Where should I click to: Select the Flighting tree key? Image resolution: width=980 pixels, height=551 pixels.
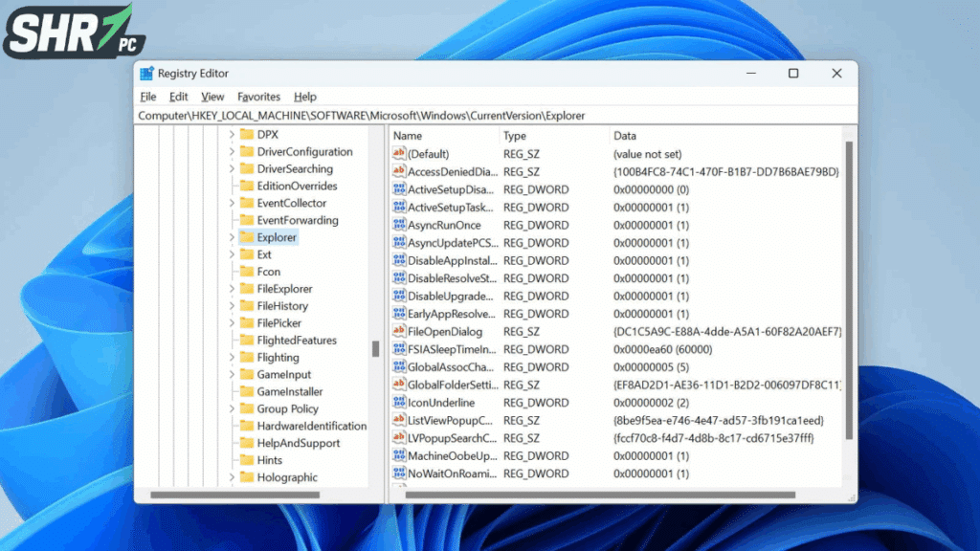pos(278,358)
